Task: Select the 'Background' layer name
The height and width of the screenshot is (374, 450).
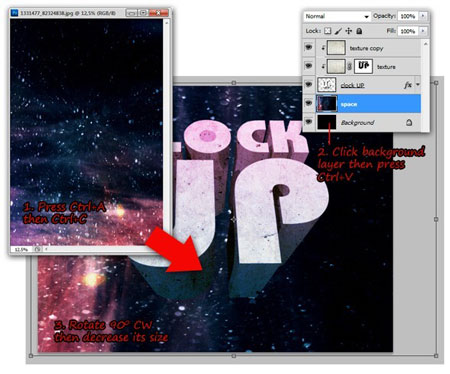Action: click(x=357, y=123)
